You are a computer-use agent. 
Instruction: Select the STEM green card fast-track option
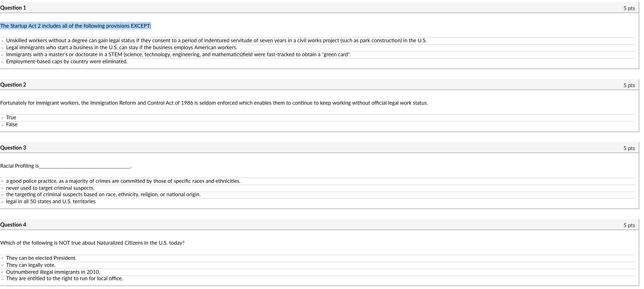(2, 55)
